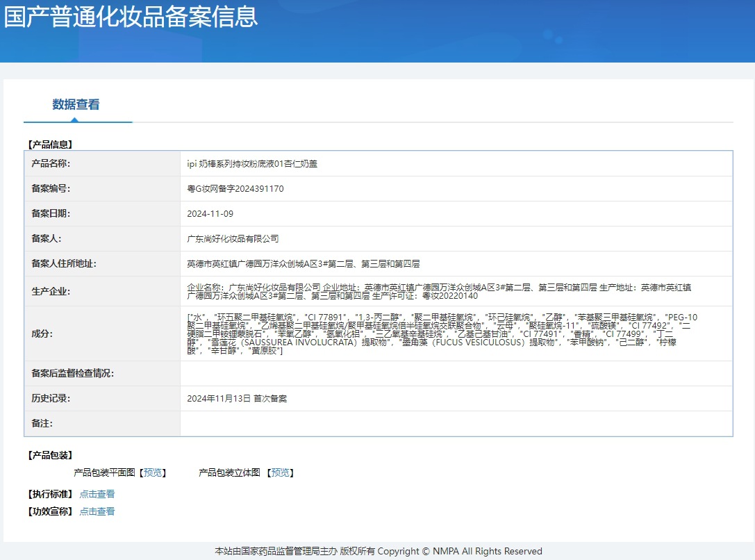Click the 产品包装平面图 label
The width and height of the screenshot is (755, 560).
(x=104, y=473)
